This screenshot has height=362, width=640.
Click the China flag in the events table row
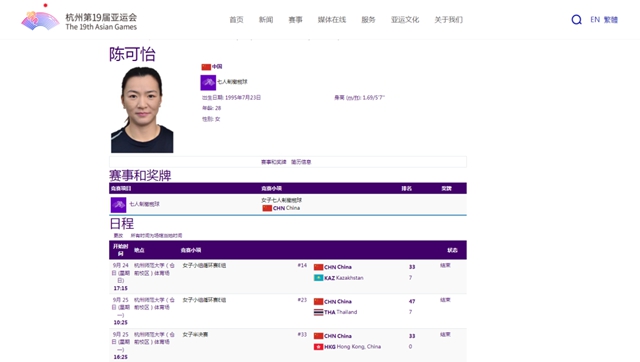(x=267, y=208)
